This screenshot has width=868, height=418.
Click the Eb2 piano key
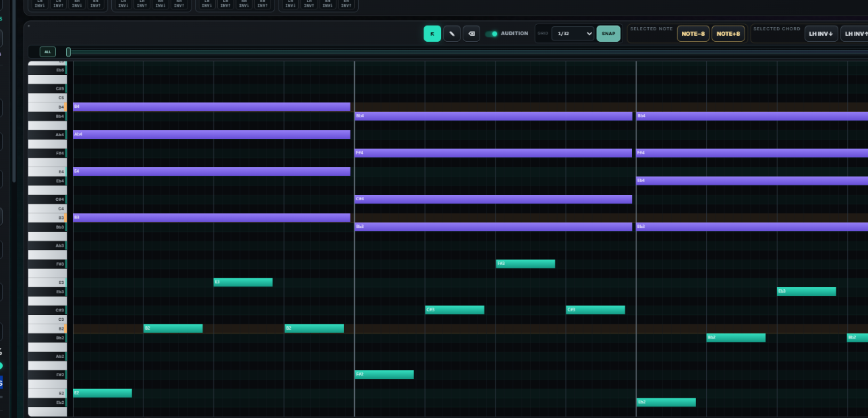coord(47,402)
